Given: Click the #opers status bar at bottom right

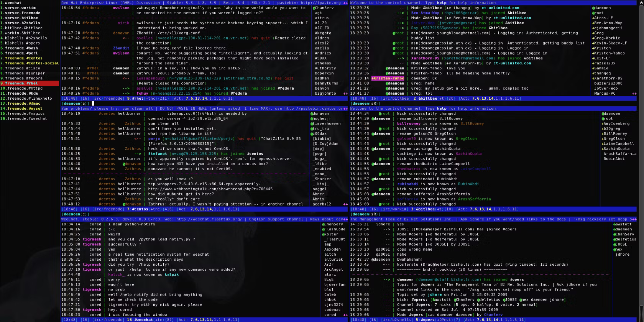Looking at the screenshot, I should (494, 320).
